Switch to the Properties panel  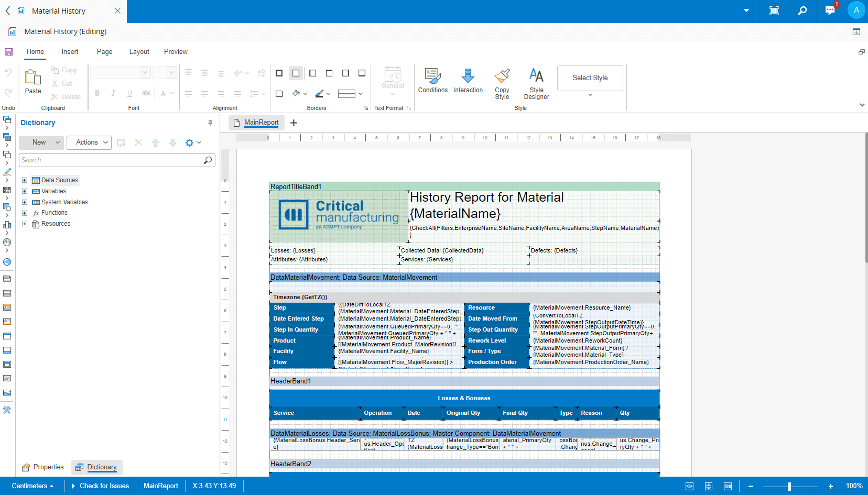43,467
